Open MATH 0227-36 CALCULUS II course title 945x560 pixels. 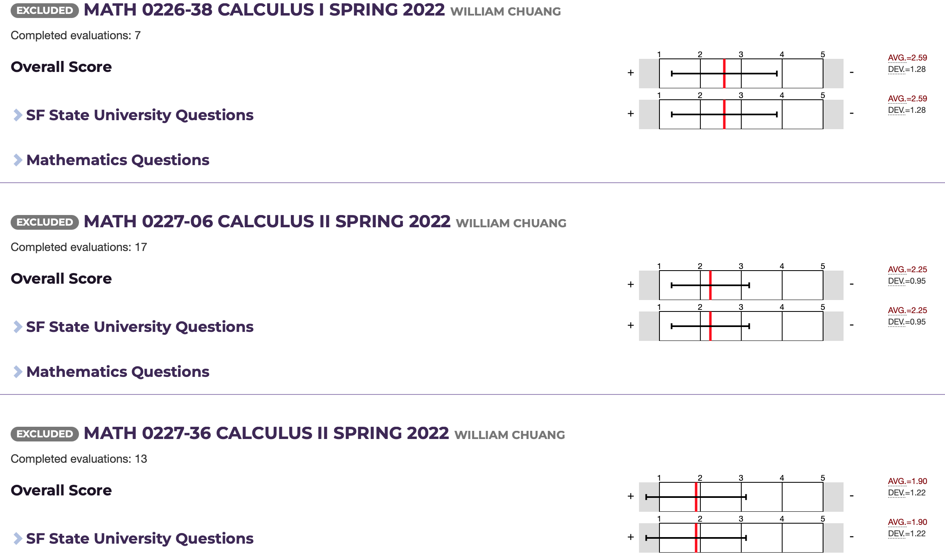266,435
